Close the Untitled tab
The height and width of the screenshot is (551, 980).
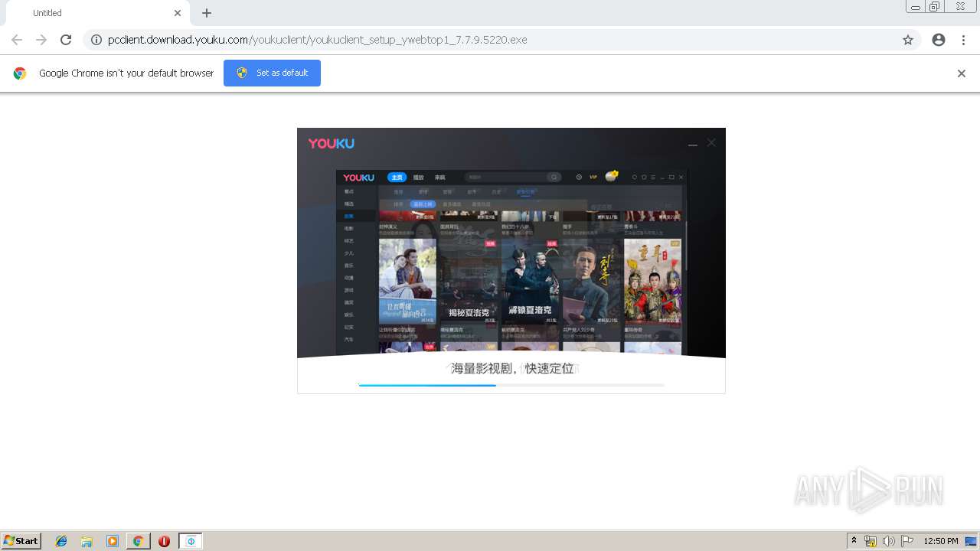(x=178, y=13)
